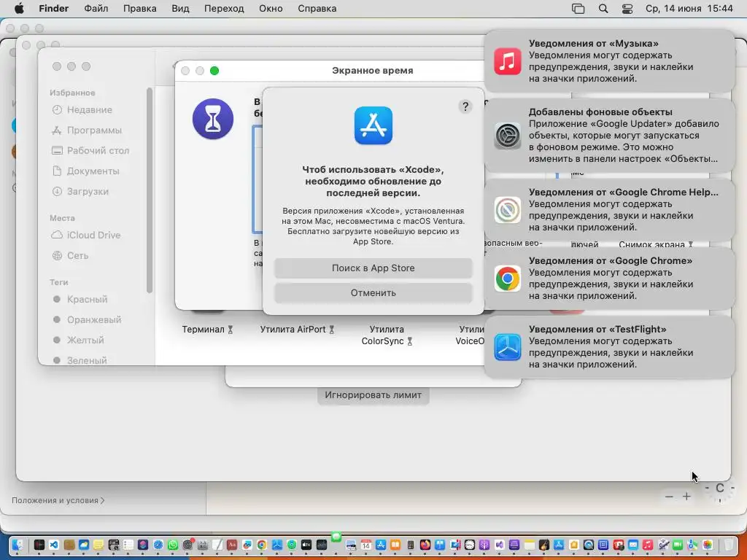The height and width of the screenshot is (560, 747).
Task: Open Mail app in Dock
Action: click(633, 545)
